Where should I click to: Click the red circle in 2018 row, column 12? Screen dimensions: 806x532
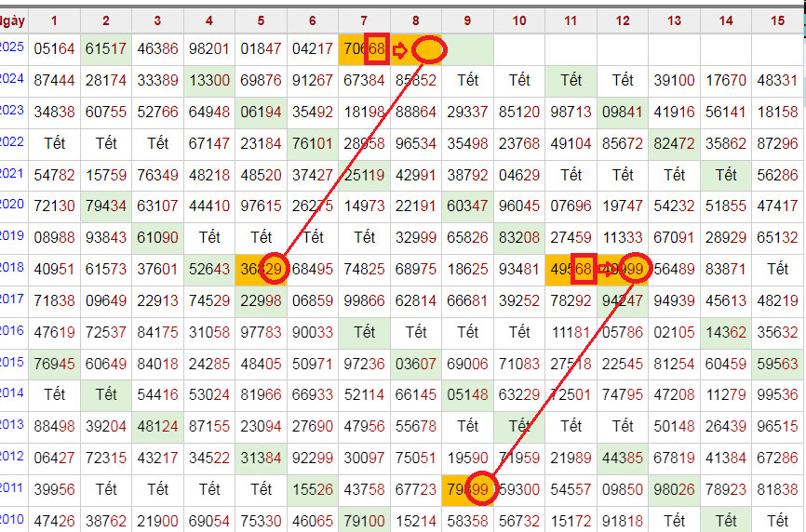(635, 269)
